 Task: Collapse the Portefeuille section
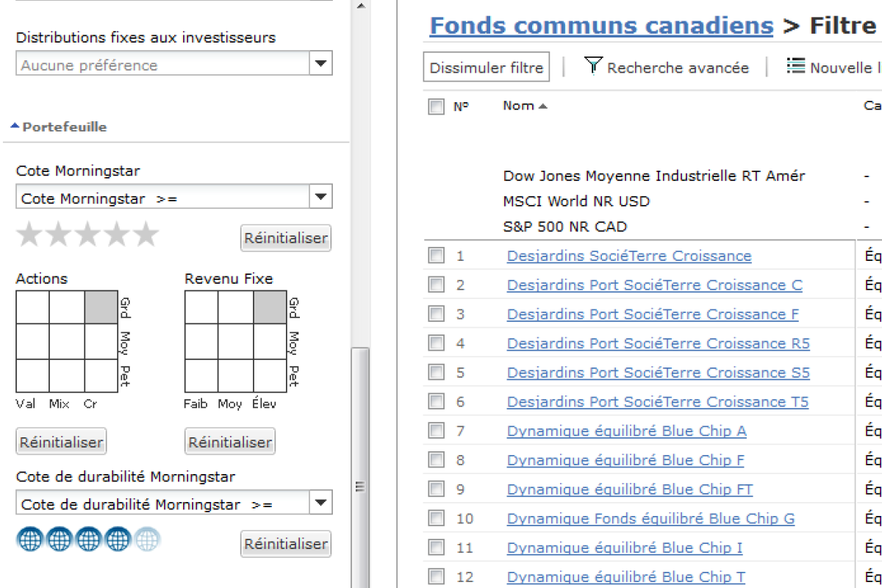coord(60,127)
